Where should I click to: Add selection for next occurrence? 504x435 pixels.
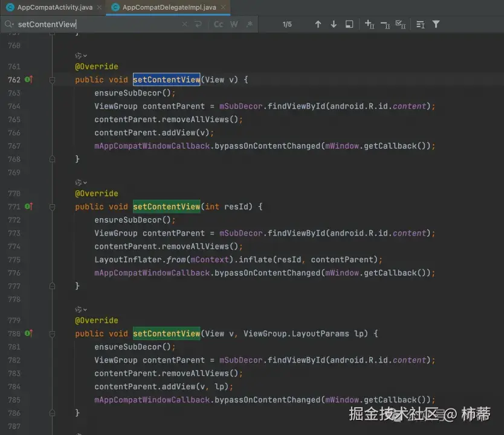click(x=369, y=24)
